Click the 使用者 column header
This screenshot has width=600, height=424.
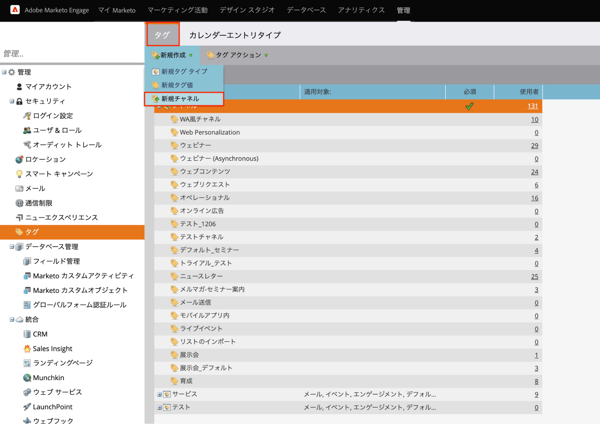(x=518, y=92)
